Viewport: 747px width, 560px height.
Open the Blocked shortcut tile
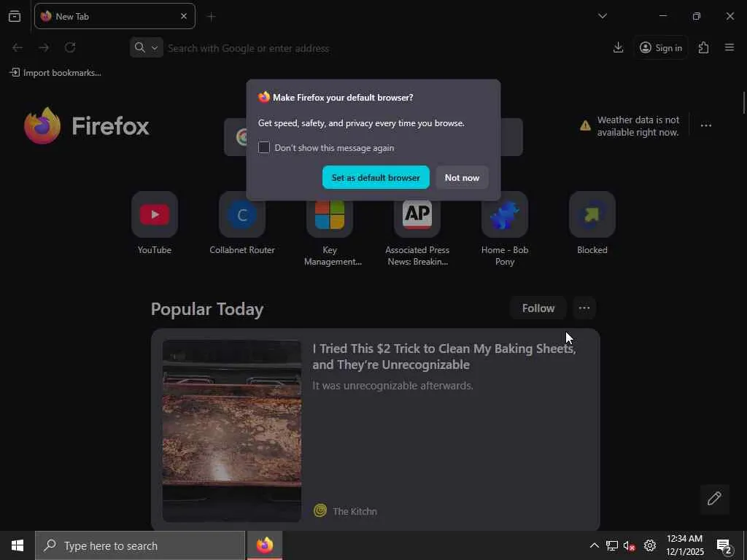coord(592,215)
